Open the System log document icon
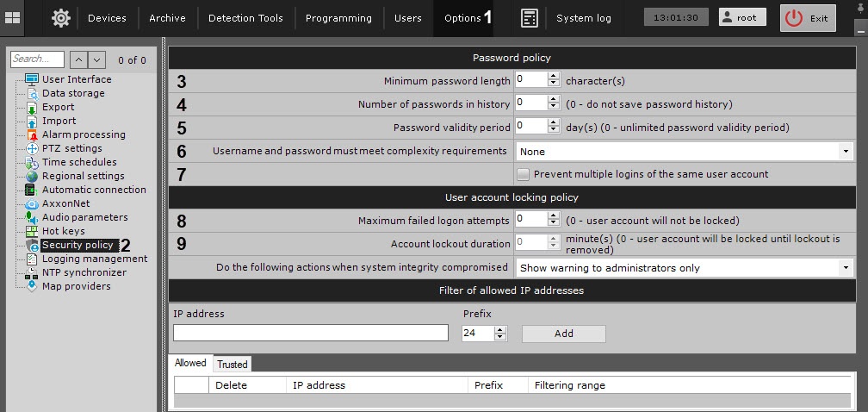This screenshot has height=412, width=868. point(530,18)
